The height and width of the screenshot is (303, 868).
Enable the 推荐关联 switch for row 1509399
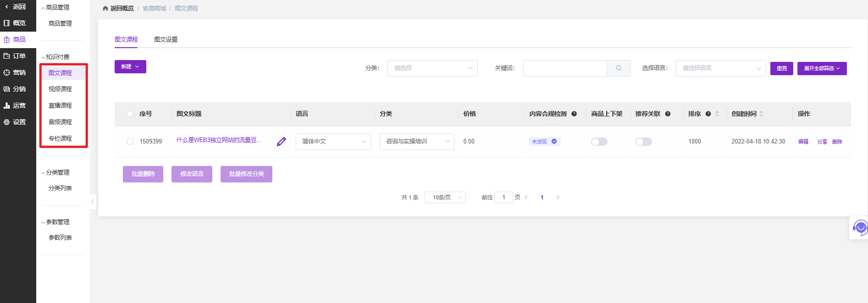pos(643,142)
